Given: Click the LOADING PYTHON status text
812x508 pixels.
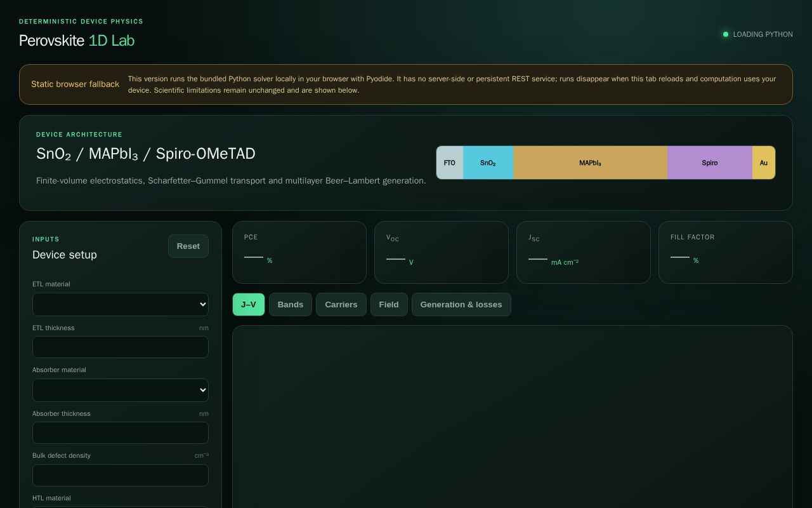Looking at the screenshot, I should [x=763, y=34].
